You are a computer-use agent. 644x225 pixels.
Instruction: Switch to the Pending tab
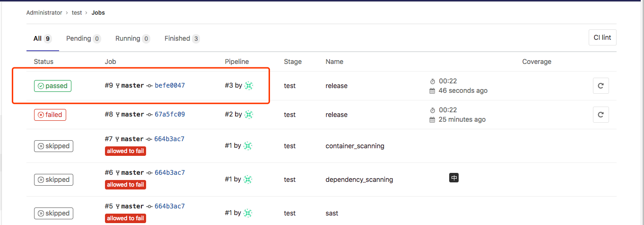pyautogui.click(x=83, y=38)
